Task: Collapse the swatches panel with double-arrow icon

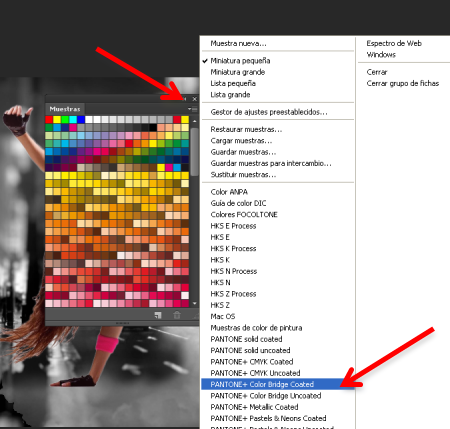Action: tap(184, 99)
